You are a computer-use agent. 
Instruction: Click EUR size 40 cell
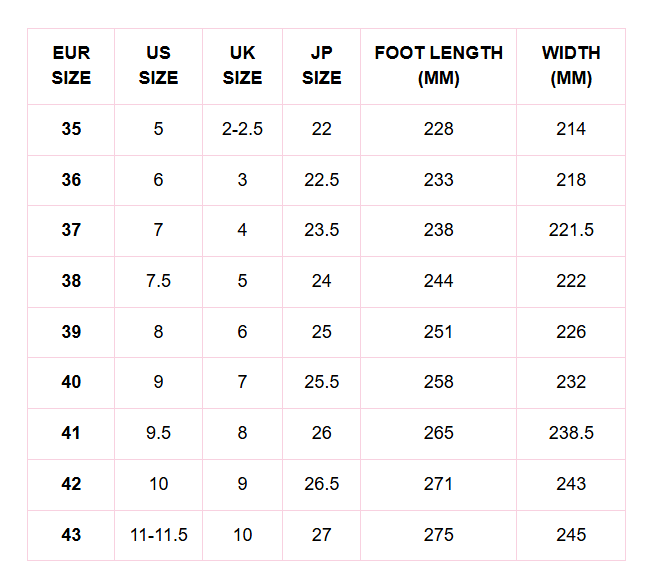(x=71, y=382)
